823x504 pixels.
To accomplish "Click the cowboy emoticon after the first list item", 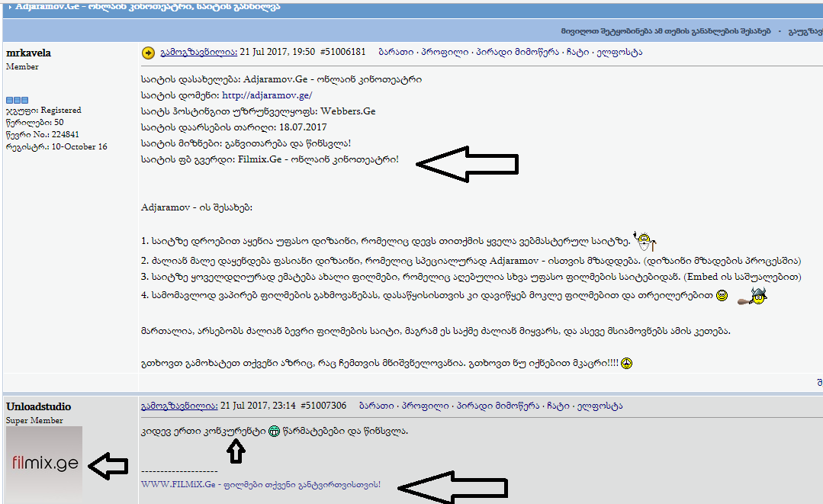I will (x=643, y=241).
